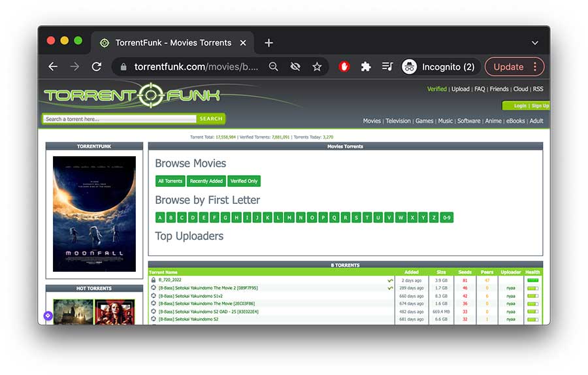Open the B_720_2022 torrent link

click(170, 280)
